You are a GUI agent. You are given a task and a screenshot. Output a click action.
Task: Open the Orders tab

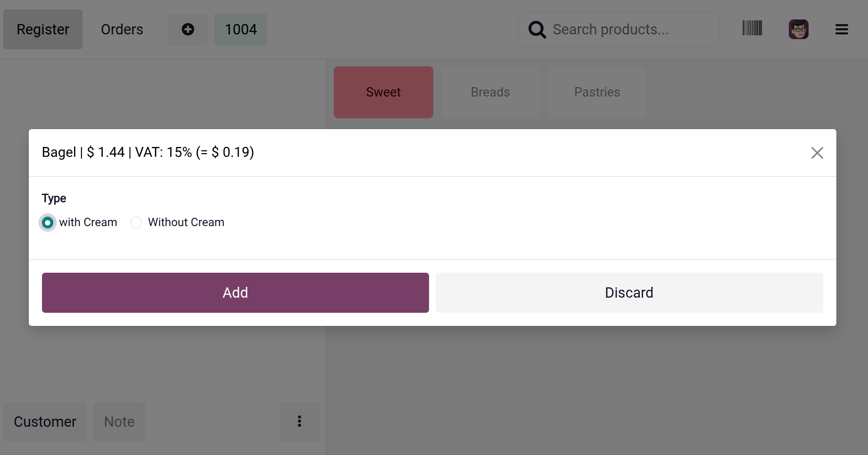click(x=122, y=30)
